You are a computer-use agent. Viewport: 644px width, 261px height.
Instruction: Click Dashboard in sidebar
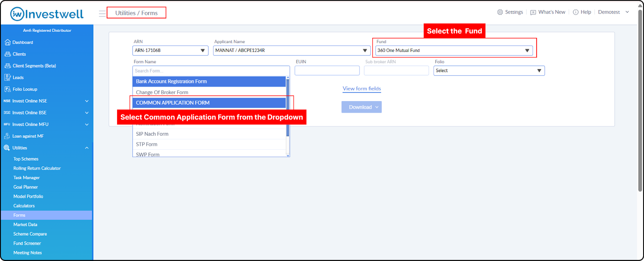point(23,42)
